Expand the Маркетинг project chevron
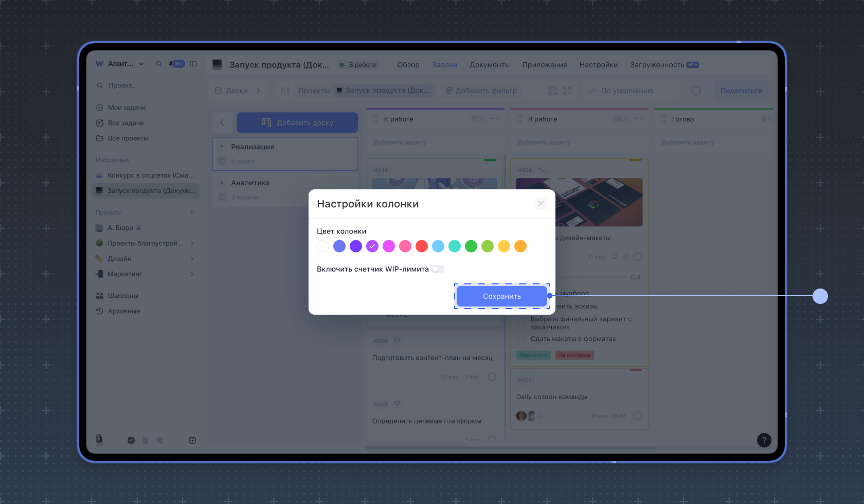Screen dimensions: 864x504 point(192,274)
